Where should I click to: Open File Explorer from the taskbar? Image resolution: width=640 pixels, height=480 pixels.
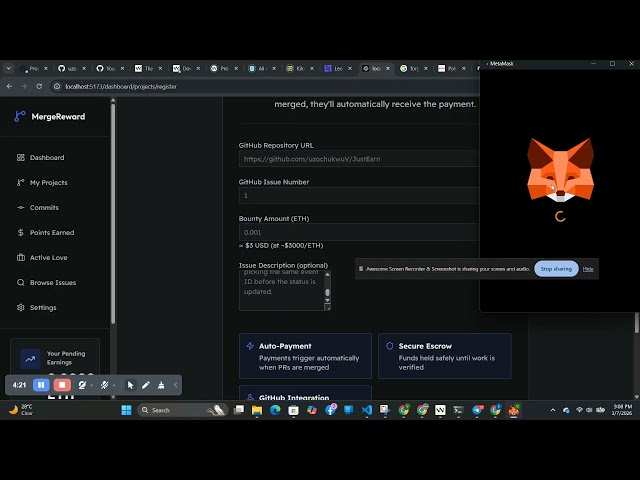click(x=257, y=410)
